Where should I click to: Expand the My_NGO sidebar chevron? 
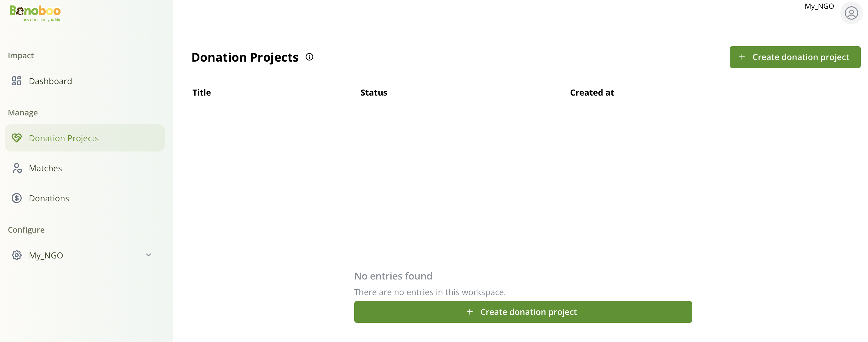tap(148, 255)
